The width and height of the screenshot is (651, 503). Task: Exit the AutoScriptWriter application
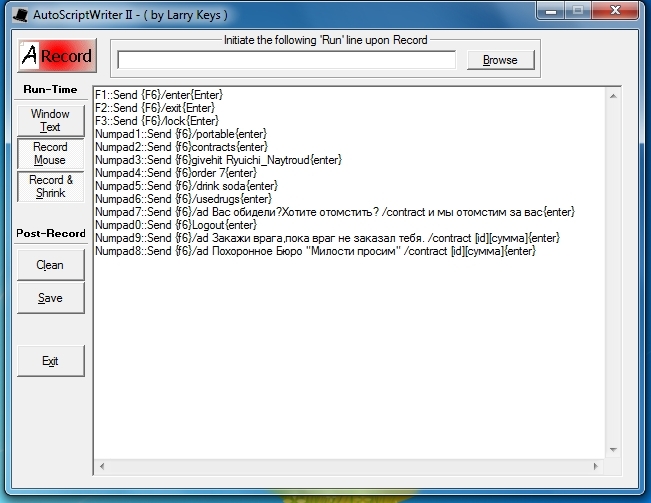pyautogui.click(x=50, y=361)
